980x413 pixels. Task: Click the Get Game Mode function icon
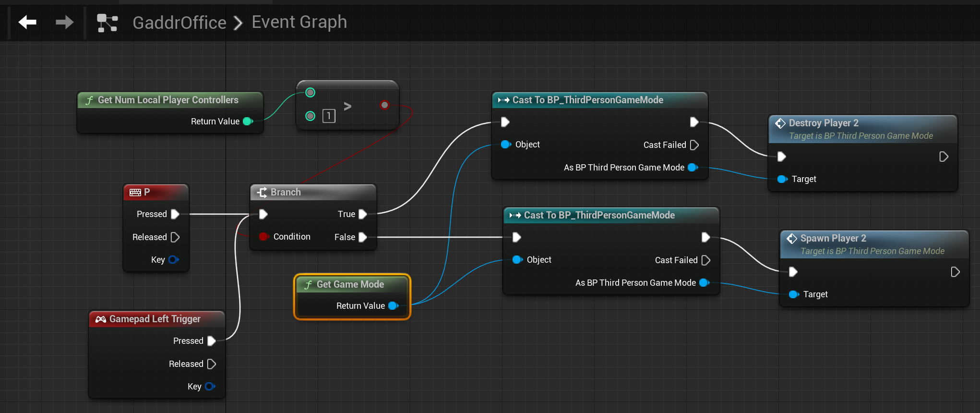coord(308,285)
